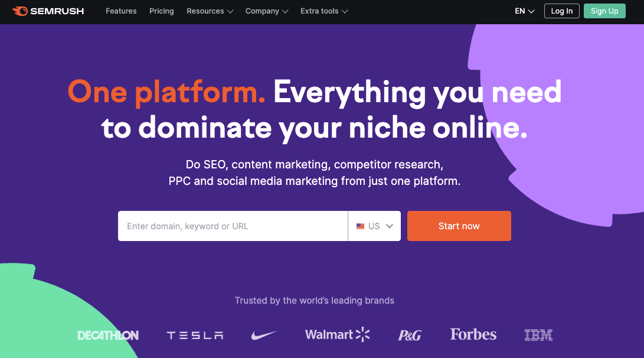This screenshot has height=358, width=644.
Task: Click the green Sign Up button
Action: pyautogui.click(x=604, y=11)
